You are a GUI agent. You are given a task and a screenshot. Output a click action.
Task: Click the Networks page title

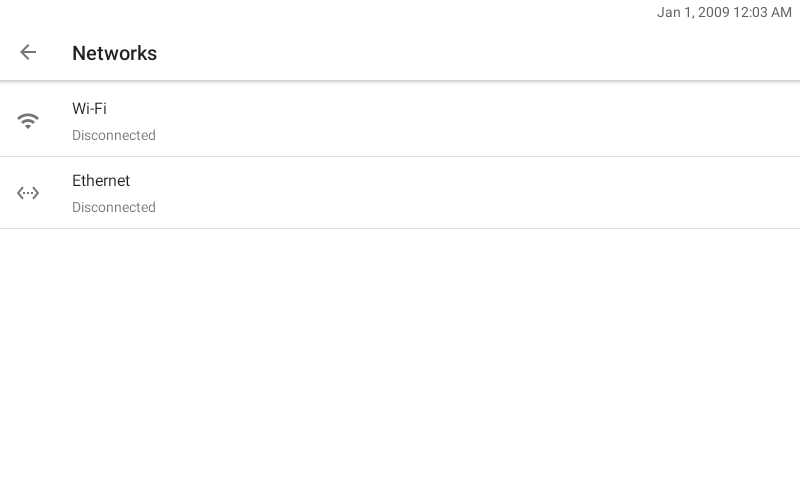[x=114, y=53]
